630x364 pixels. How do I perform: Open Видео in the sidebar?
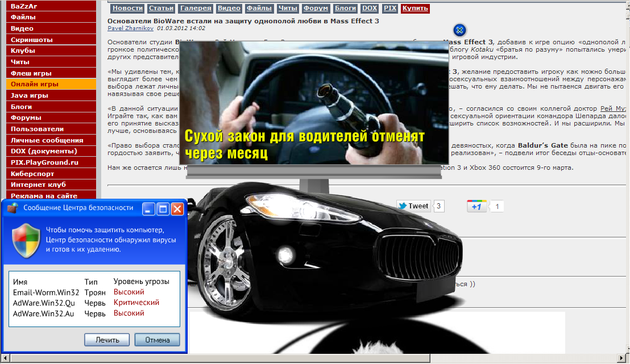point(51,28)
